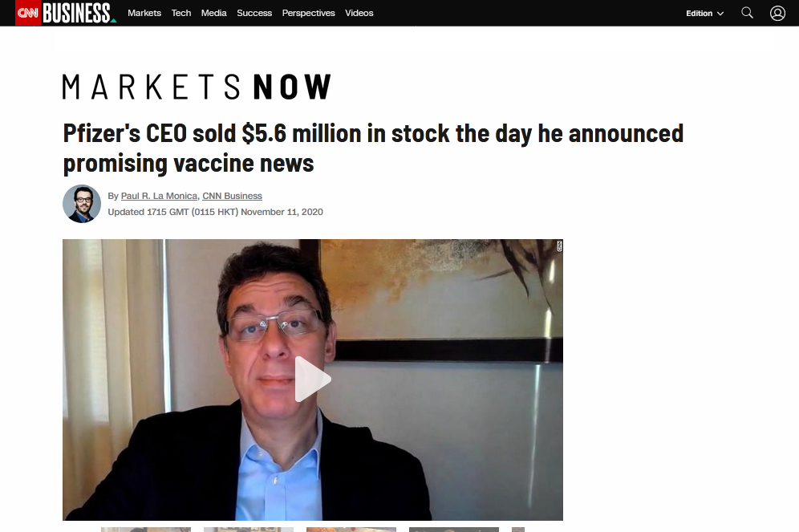This screenshot has height=532, width=799.
Task: Click the author's avatar photo
Action: pyautogui.click(x=82, y=204)
